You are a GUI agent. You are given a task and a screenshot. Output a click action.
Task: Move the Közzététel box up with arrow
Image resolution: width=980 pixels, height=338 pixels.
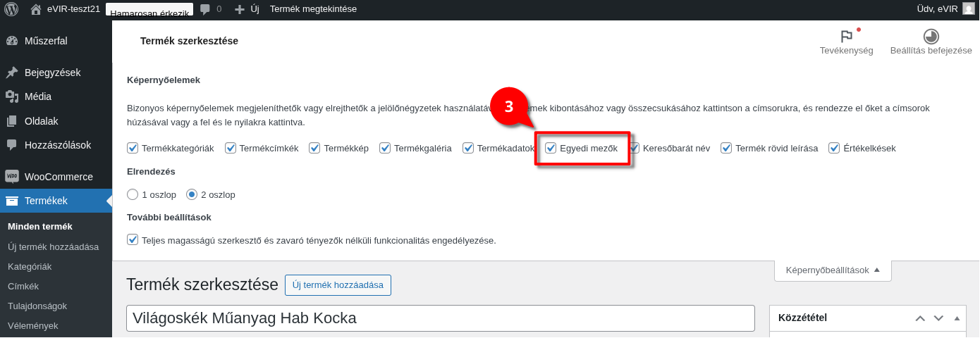[919, 318]
